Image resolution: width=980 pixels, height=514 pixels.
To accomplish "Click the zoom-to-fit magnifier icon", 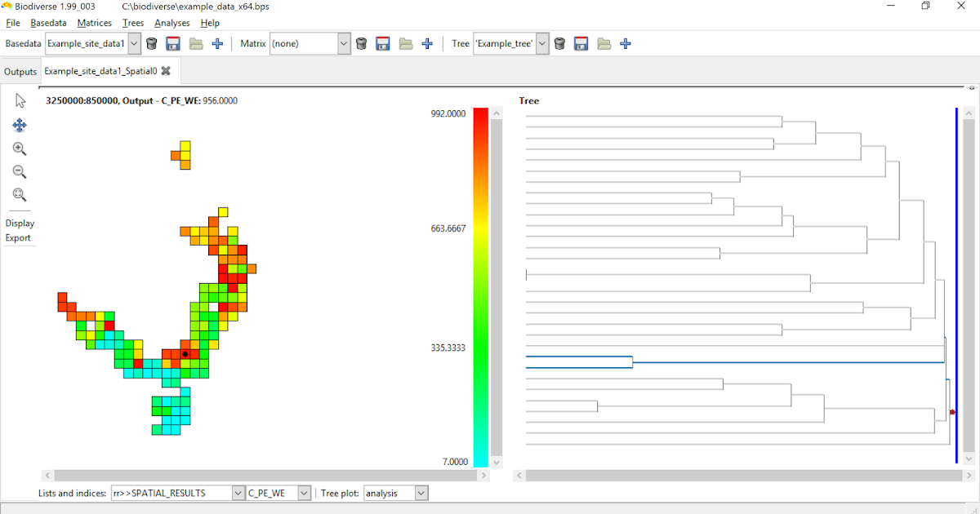I will click(x=18, y=194).
